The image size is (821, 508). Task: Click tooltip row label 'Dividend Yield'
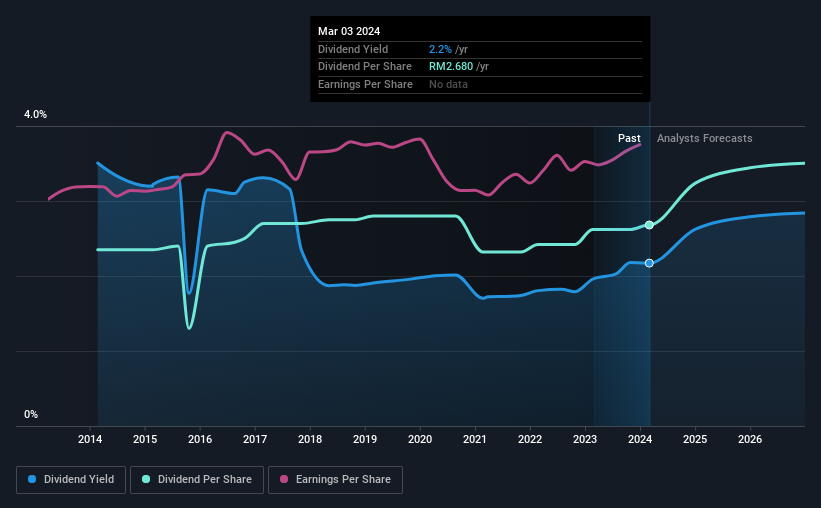tap(353, 49)
